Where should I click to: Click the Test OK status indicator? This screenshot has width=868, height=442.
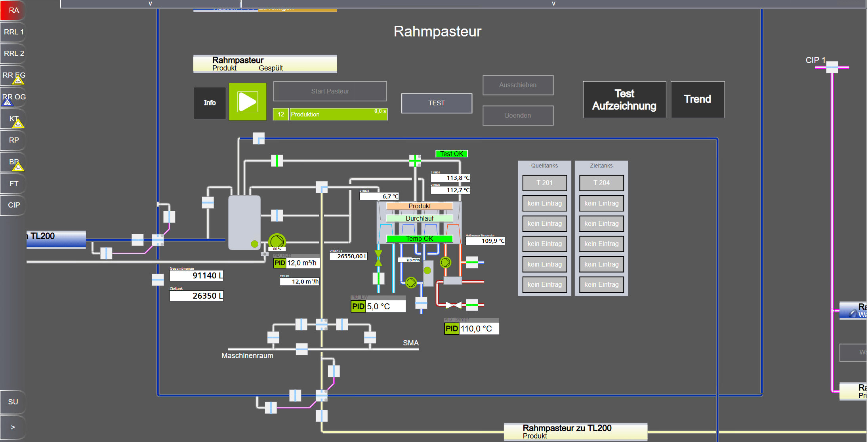pos(452,154)
